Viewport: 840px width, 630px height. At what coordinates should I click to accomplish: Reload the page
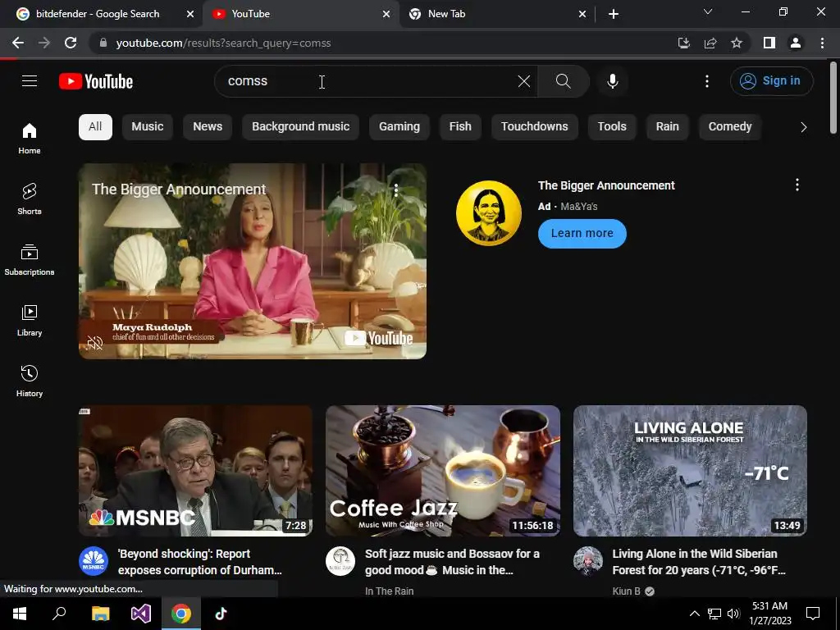pyautogui.click(x=71, y=43)
